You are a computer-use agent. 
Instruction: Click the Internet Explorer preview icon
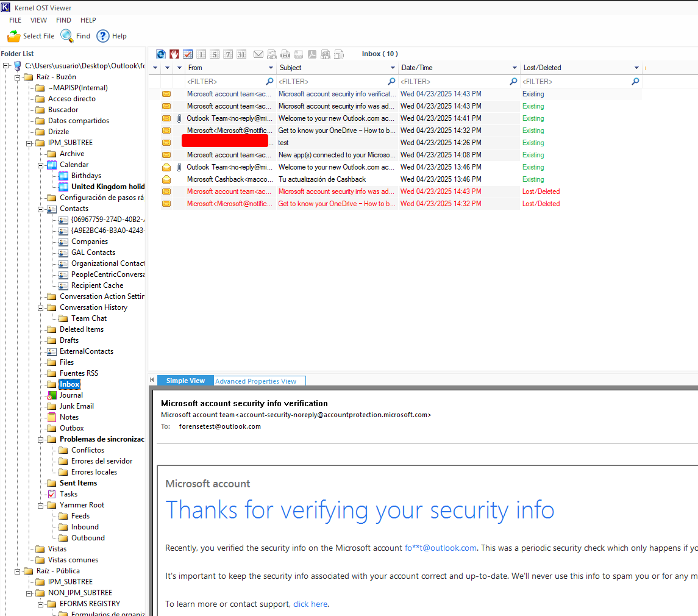point(161,54)
